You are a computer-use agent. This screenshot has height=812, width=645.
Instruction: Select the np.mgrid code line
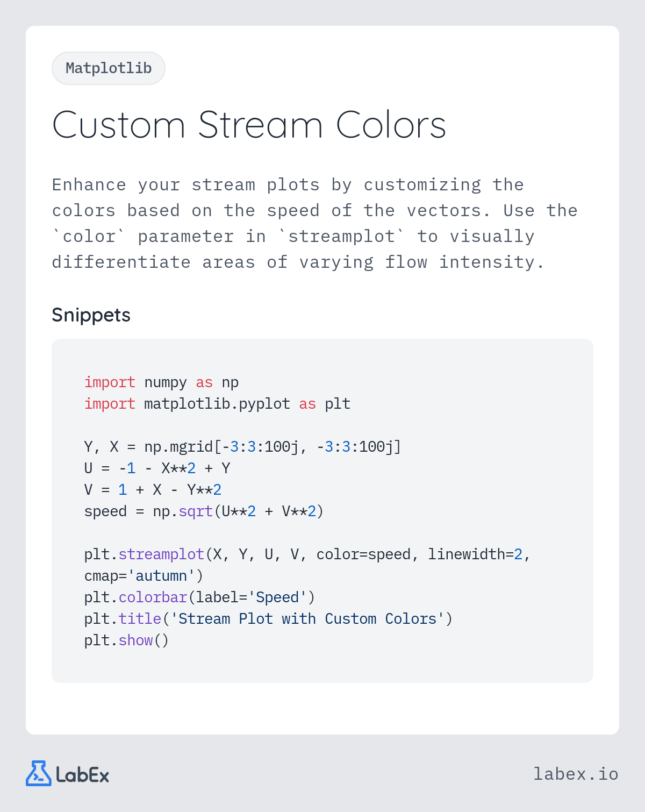tap(242, 447)
